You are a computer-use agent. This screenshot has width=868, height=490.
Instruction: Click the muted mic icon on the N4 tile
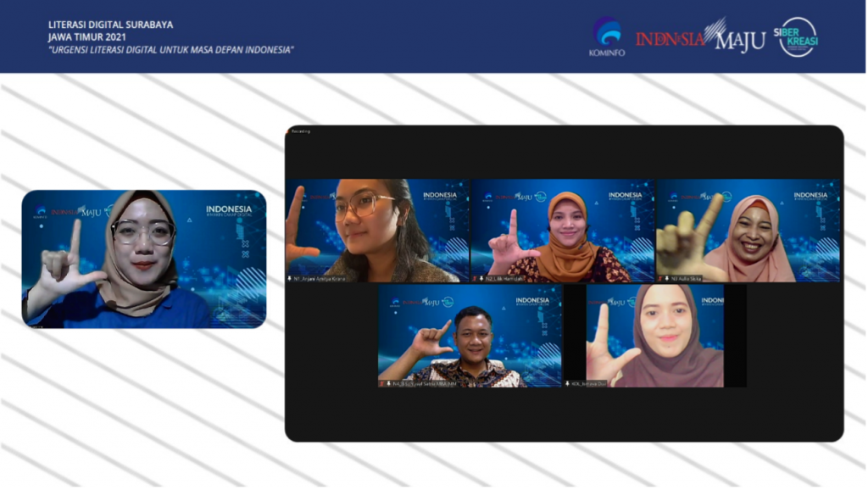382,383
